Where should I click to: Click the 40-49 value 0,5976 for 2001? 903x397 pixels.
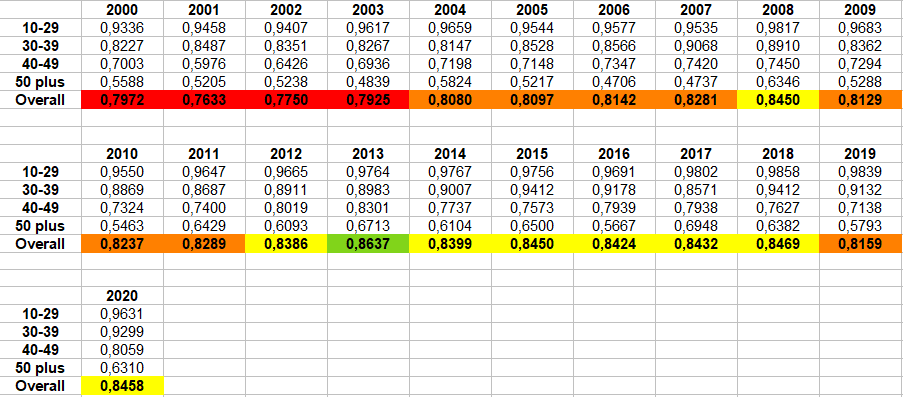[204, 64]
